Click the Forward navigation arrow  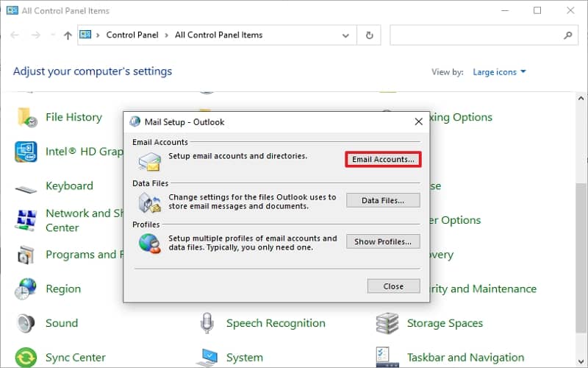35,35
